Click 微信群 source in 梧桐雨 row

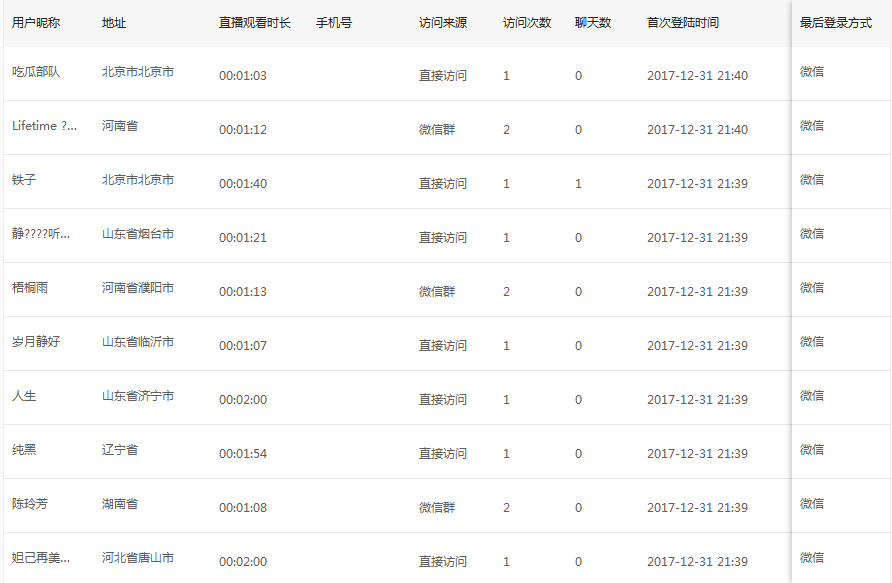point(437,292)
